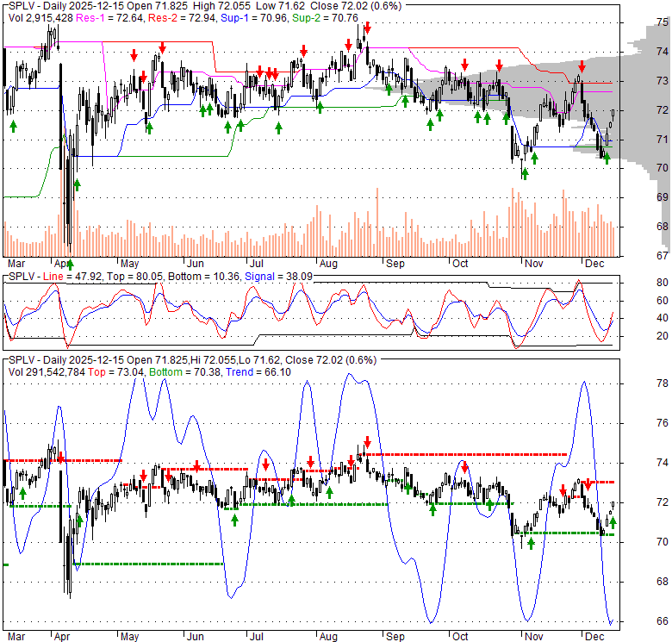
Task: Select the 40 level on the oscillator axis
Action: [x=663, y=318]
